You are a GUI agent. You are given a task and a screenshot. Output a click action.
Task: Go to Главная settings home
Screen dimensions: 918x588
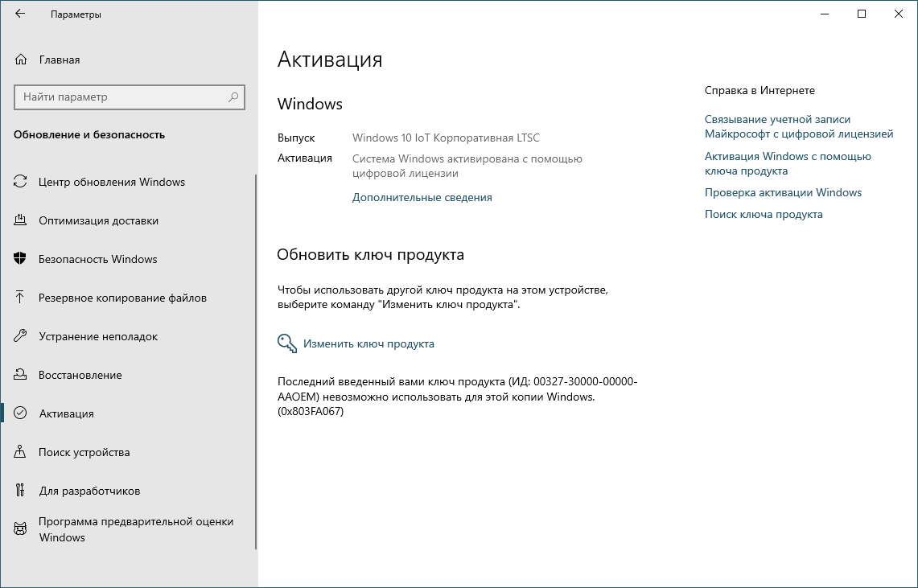click(128, 60)
